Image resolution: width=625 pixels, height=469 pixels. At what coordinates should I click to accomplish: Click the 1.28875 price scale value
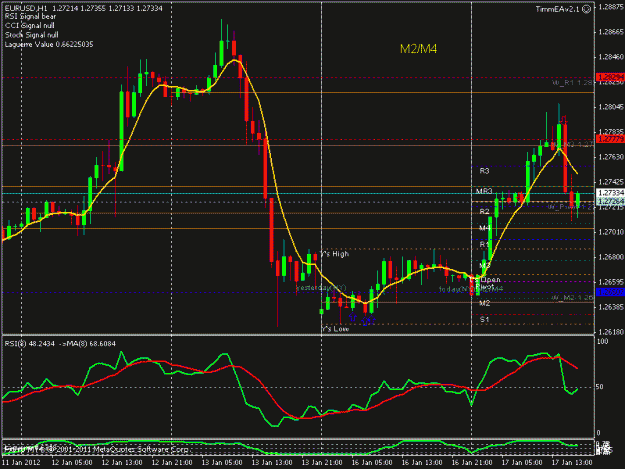[611, 7]
